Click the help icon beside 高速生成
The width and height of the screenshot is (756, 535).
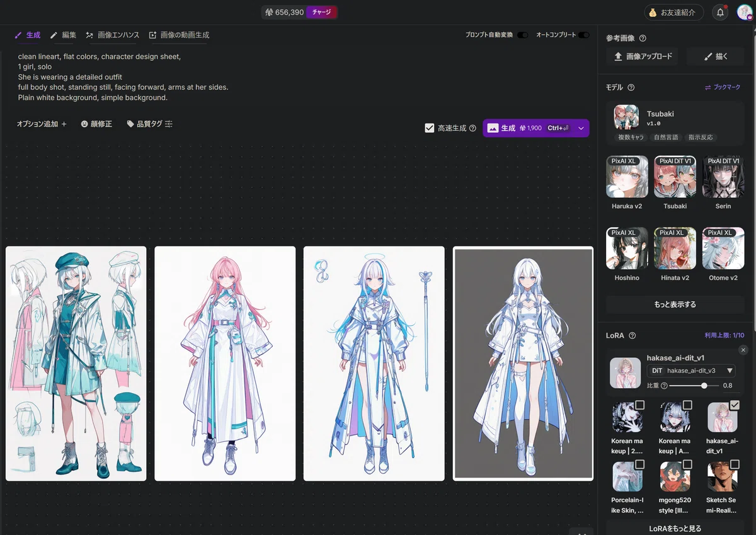[472, 128]
